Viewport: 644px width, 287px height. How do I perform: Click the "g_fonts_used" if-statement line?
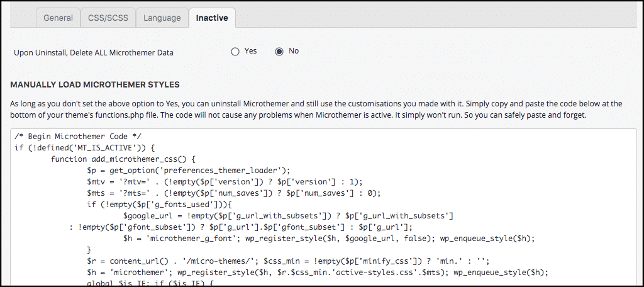pos(160,203)
